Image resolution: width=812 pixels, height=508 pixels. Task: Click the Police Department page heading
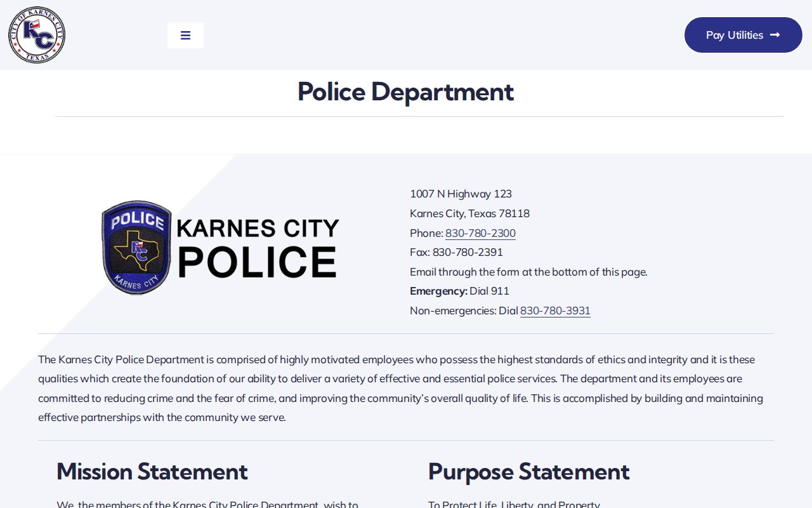coord(405,92)
